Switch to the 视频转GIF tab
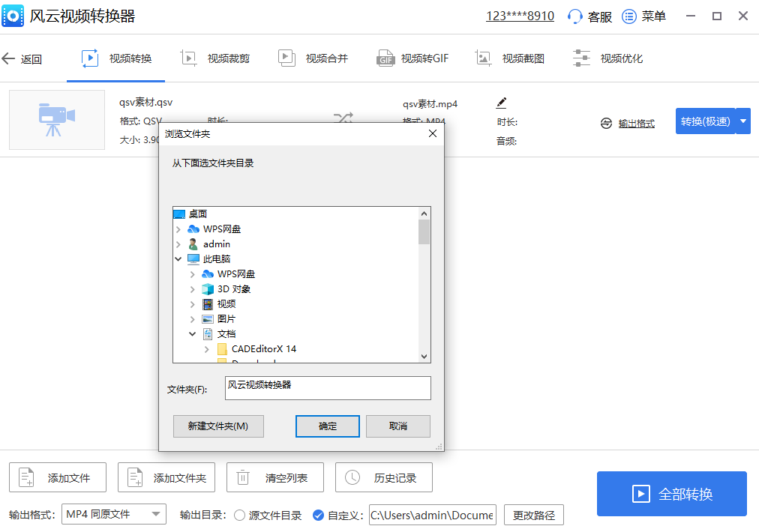 412,58
